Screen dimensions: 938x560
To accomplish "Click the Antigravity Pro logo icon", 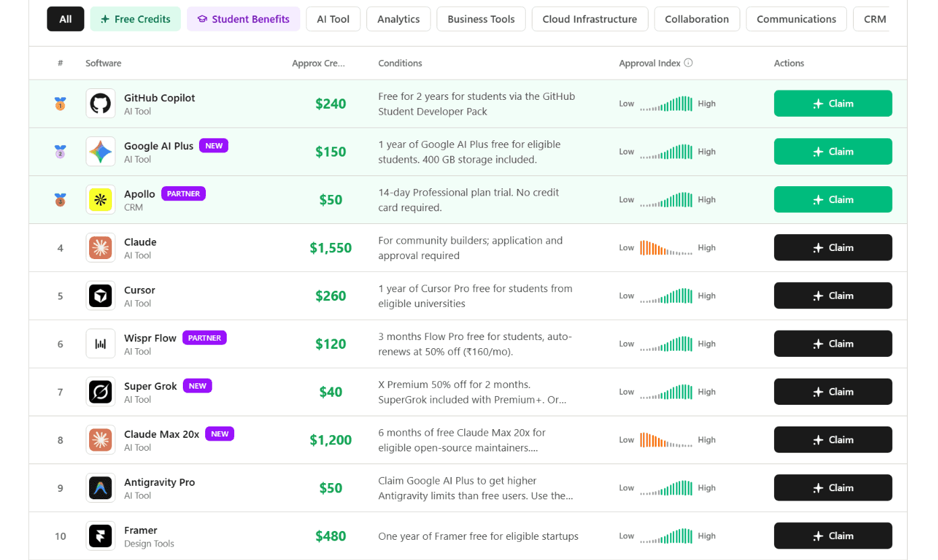I will [x=101, y=488].
